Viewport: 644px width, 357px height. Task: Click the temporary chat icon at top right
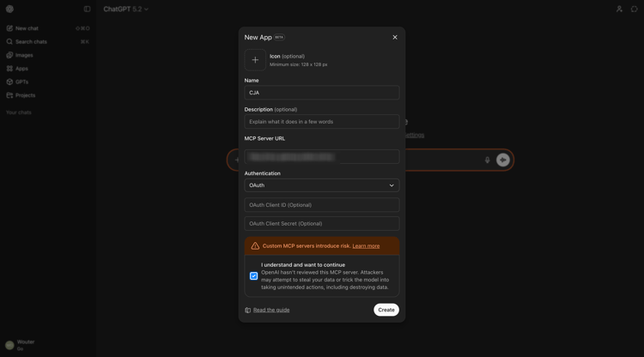(x=634, y=9)
